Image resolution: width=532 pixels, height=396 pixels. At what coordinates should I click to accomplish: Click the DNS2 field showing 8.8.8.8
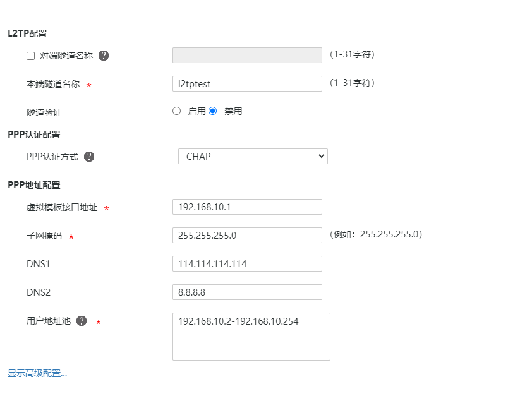[247, 292]
